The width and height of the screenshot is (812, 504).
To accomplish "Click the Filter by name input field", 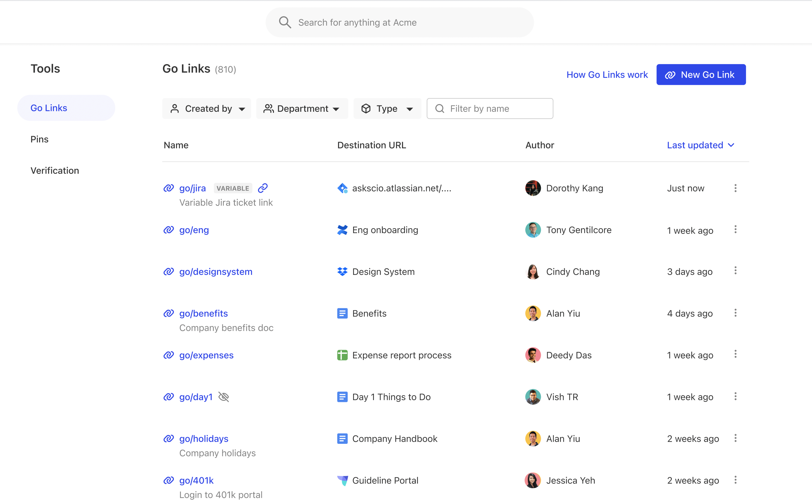I will click(x=489, y=108).
